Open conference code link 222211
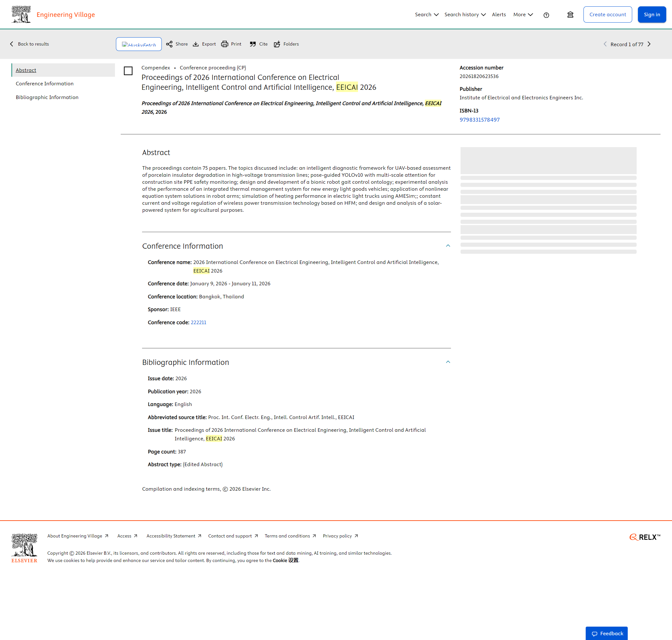The width and height of the screenshot is (672, 640). (198, 322)
